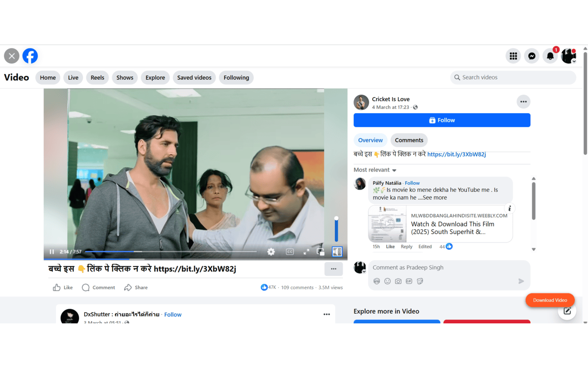Pause the playing video
The width and height of the screenshot is (588, 368).
52,252
